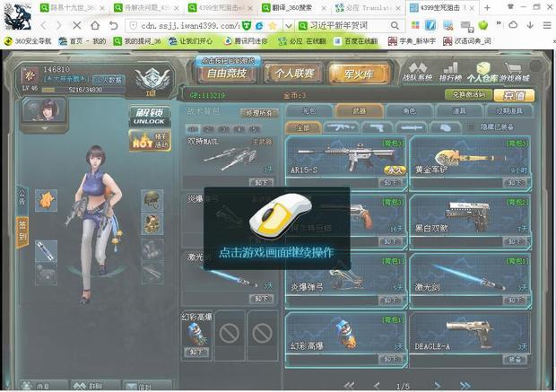Switch to the 道具 items tab

[458, 110]
